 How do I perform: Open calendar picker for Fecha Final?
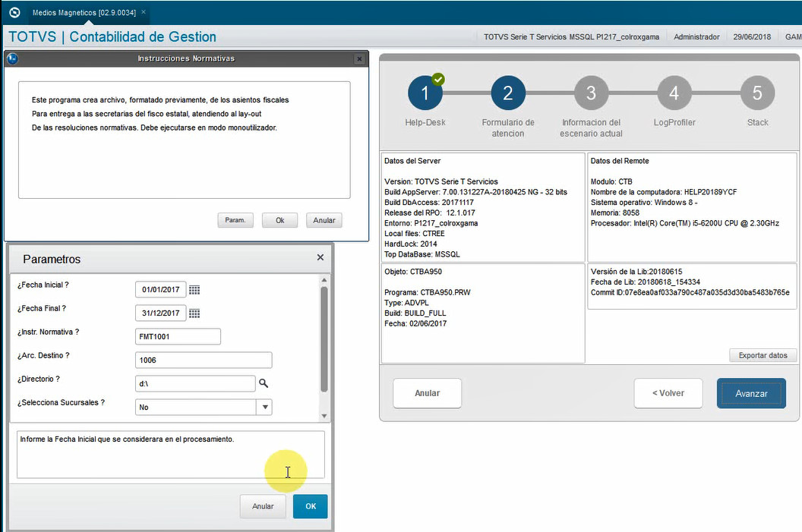194,313
